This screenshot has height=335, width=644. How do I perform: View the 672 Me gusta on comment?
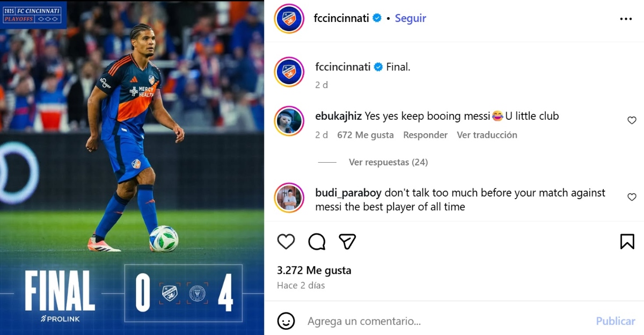pyautogui.click(x=365, y=135)
